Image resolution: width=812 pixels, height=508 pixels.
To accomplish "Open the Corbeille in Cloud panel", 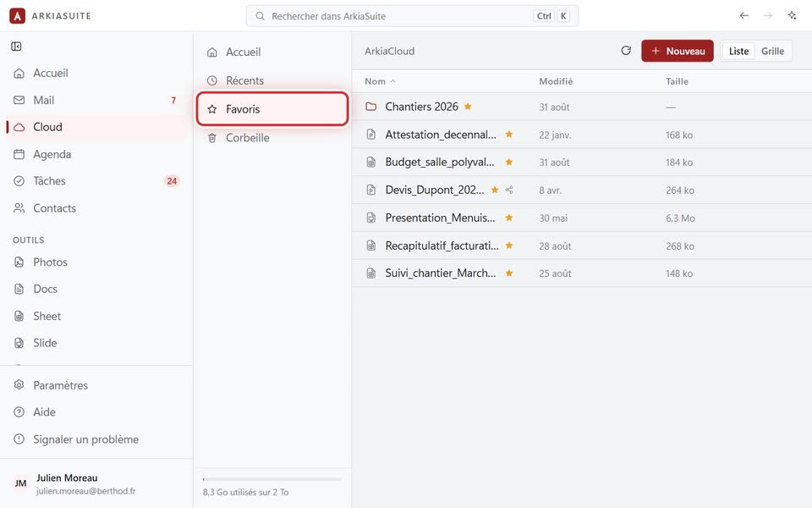I will [x=272, y=138].
